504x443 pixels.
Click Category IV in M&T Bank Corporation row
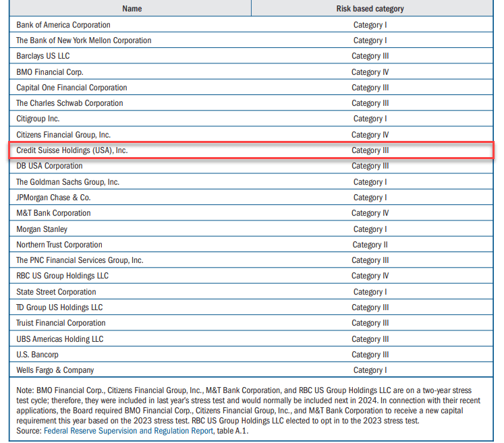pos(370,213)
